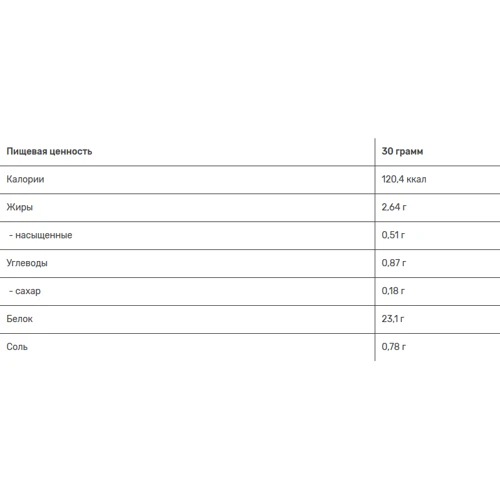Click the 'Калории' row label
Image resolution: width=500 pixels, height=500 pixels.
[x=25, y=179]
